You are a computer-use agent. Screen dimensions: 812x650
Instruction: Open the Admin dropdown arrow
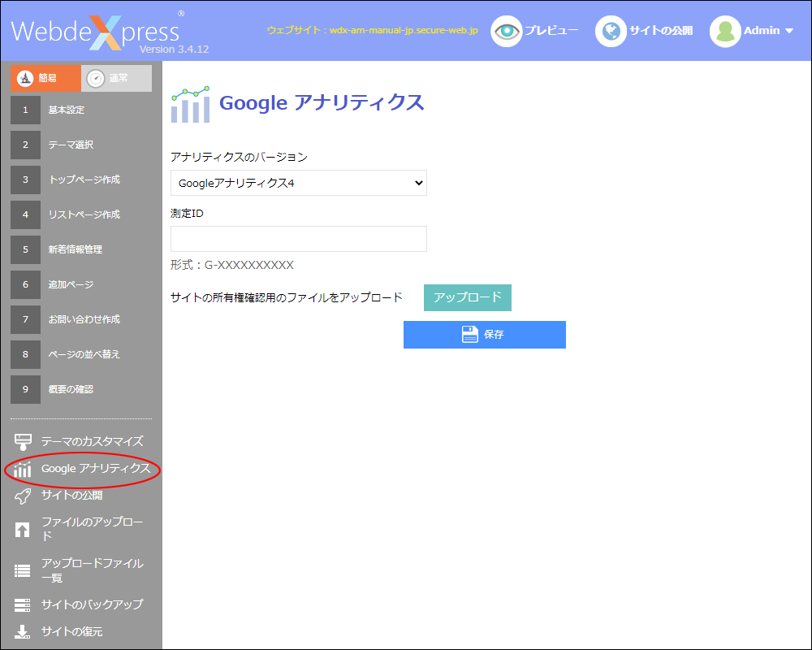[x=788, y=31]
